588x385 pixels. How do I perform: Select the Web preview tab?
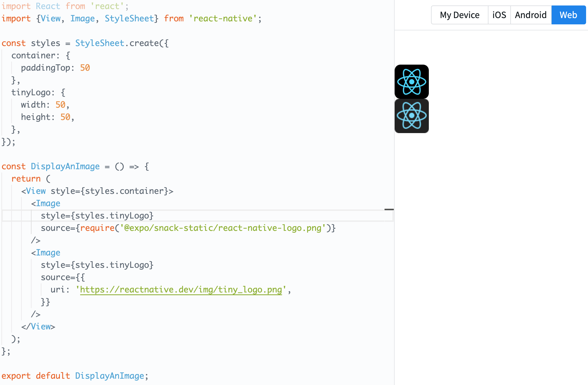tap(568, 15)
